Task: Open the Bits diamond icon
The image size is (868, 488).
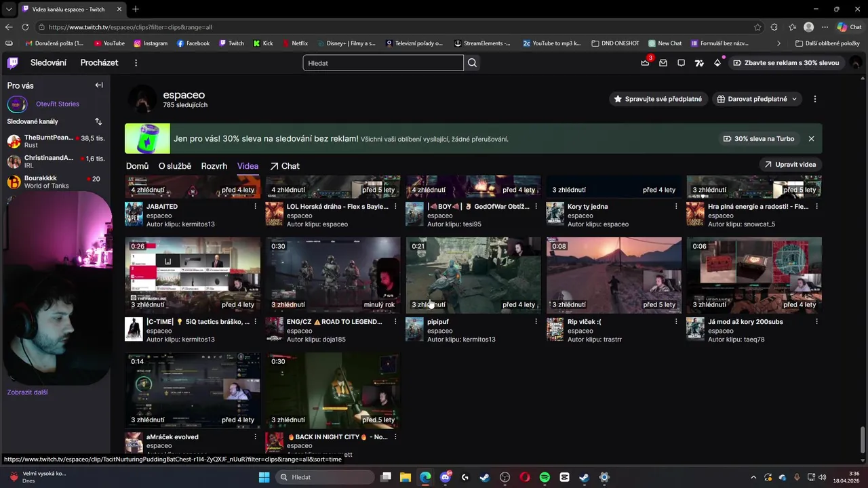Action: [717, 63]
